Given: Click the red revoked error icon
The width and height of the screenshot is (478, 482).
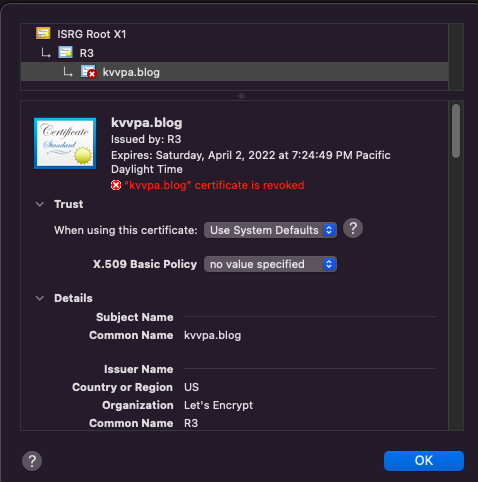Looking at the screenshot, I should (x=116, y=185).
